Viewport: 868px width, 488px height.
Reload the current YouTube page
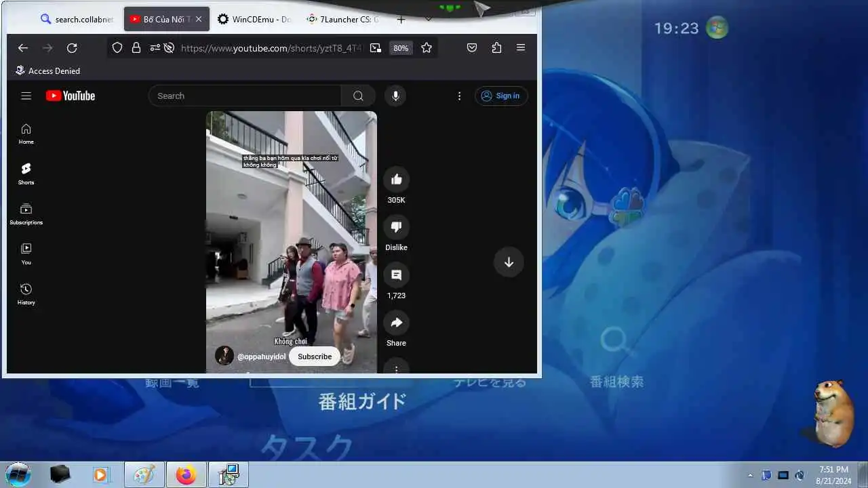tap(72, 48)
